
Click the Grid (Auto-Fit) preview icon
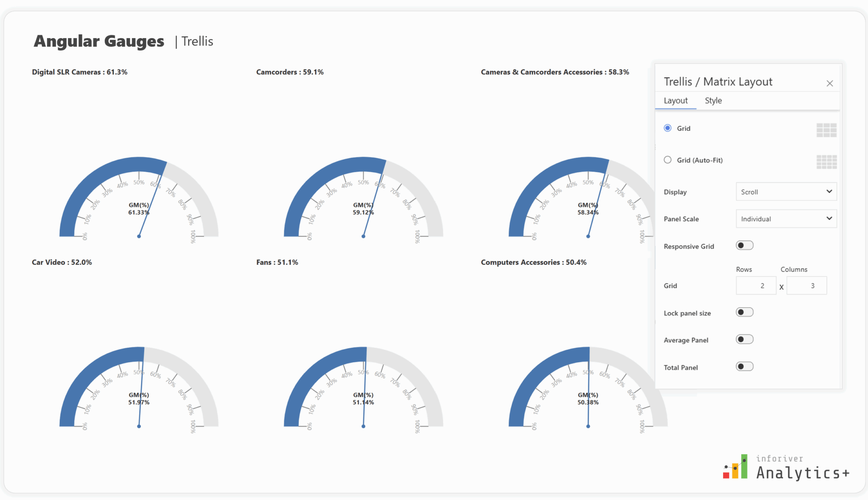(826, 161)
